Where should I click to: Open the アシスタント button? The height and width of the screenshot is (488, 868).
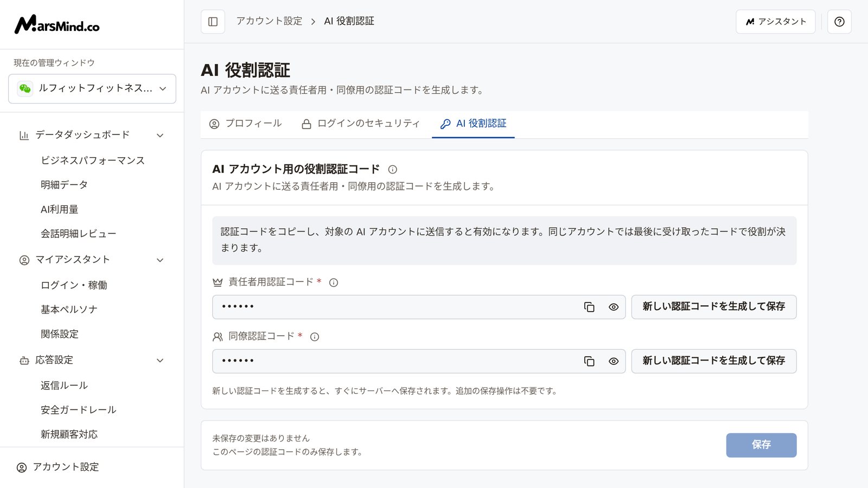click(x=776, y=22)
